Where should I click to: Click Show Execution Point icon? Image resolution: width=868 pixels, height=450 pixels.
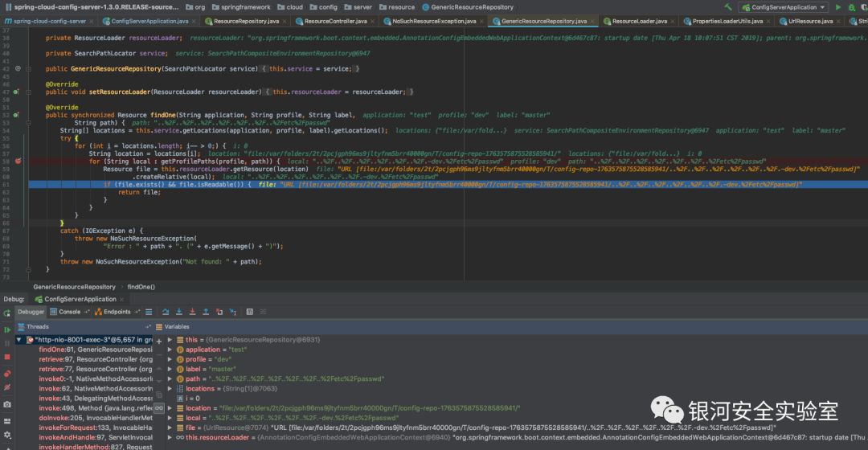click(149, 312)
